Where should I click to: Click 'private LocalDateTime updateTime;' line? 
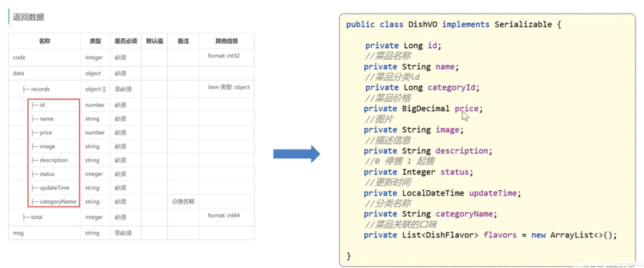coord(443,193)
